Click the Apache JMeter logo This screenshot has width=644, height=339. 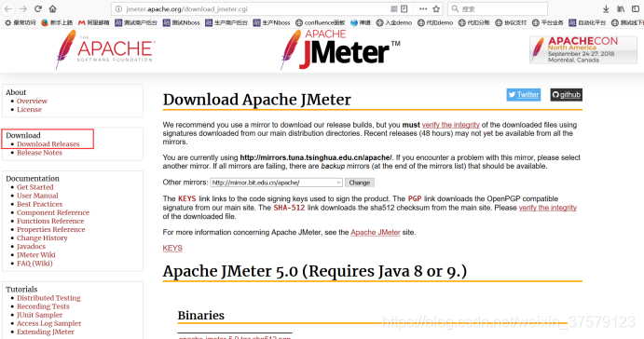point(340,48)
